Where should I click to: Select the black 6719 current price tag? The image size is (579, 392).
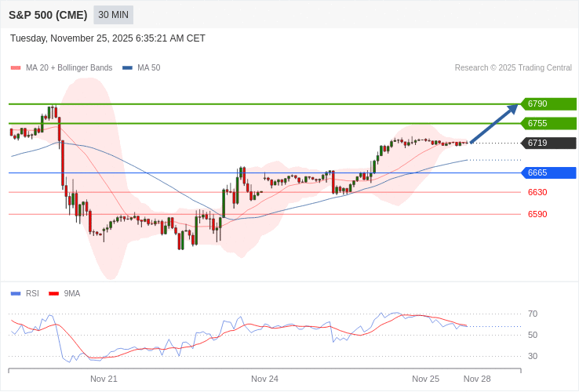coord(548,143)
